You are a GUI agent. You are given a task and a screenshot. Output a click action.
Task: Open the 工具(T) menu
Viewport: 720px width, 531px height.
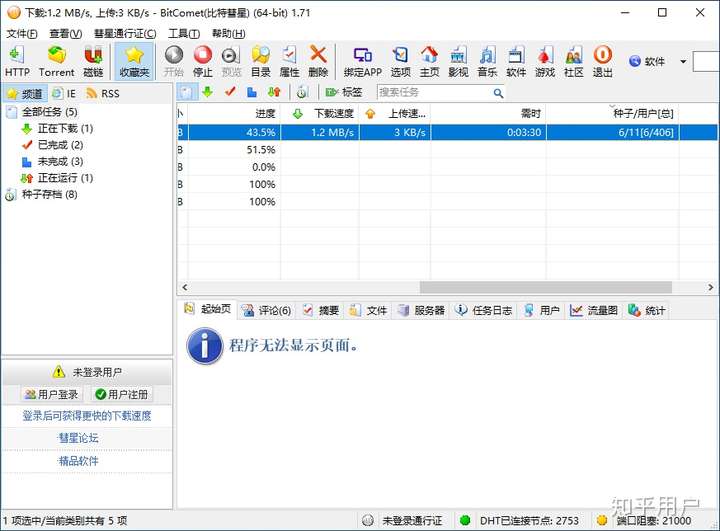tap(184, 34)
